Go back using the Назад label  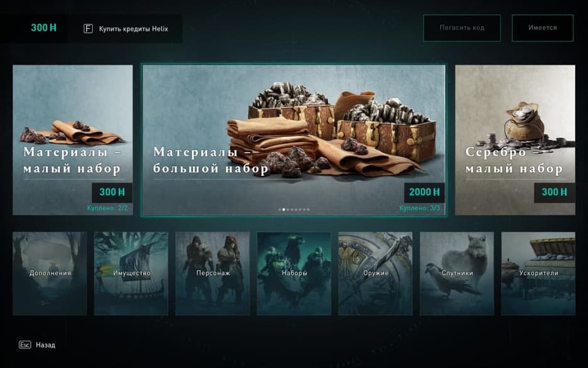45,345
